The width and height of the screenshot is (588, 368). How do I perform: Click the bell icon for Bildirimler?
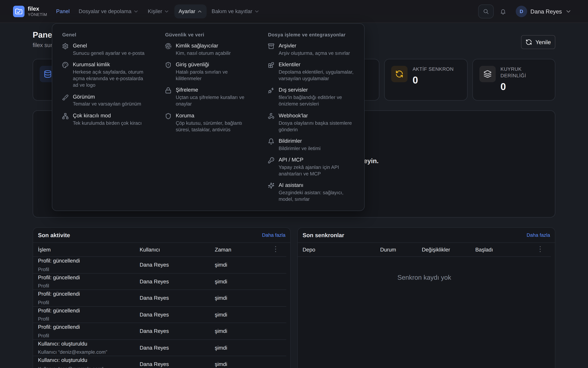coord(271,141)
